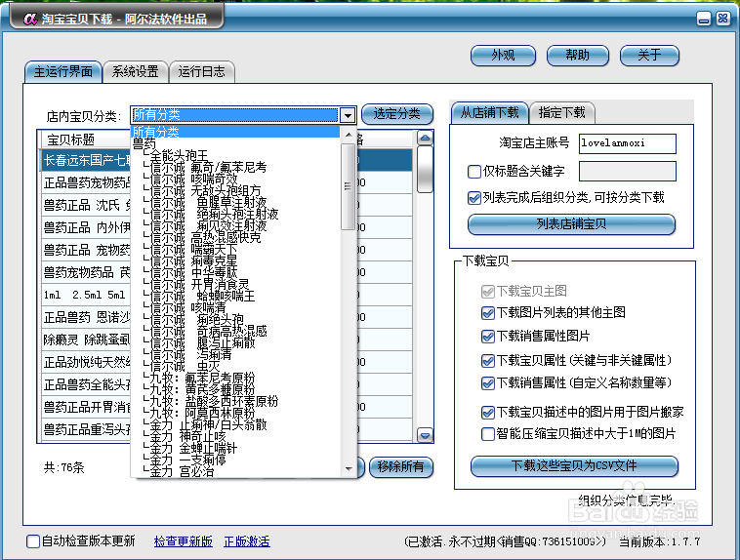Minimize the Taobao download window
Image resolution: width=740 pixels, height=560 pixels.
704,19
